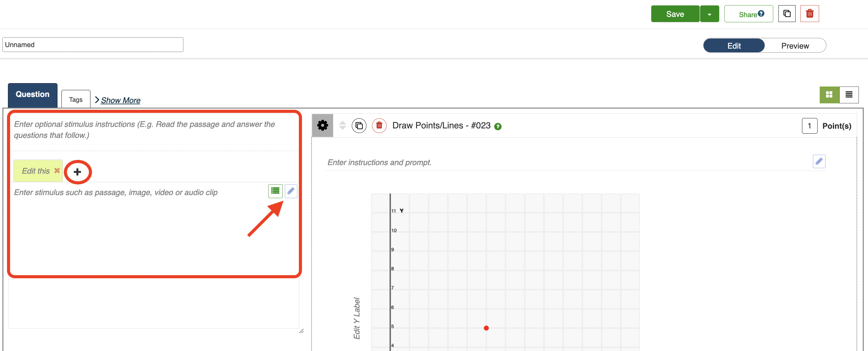Click the red trash icon beside Draw Points/Lines
Image resolution: width=868 pixels, height=351 pixels.
pos(379,125)
